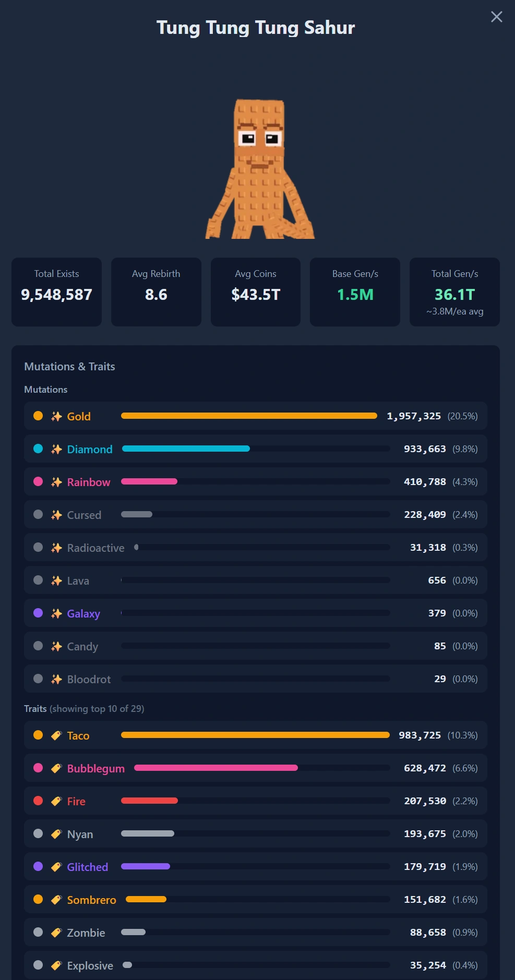The width and height of the screenshot is (515, 980).
Task: Click the sparkle icon beside Galaxy
Action: [x=56, y=613]
